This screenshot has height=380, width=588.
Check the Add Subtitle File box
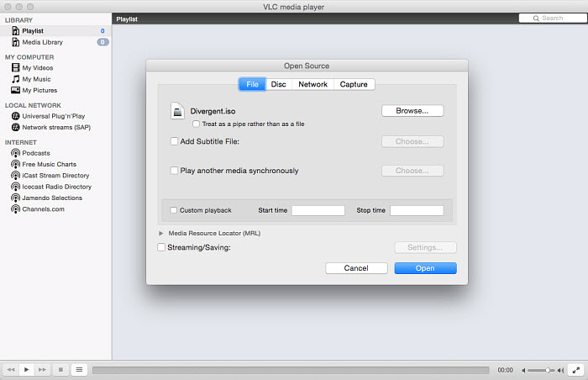click(x=174, y=141)
